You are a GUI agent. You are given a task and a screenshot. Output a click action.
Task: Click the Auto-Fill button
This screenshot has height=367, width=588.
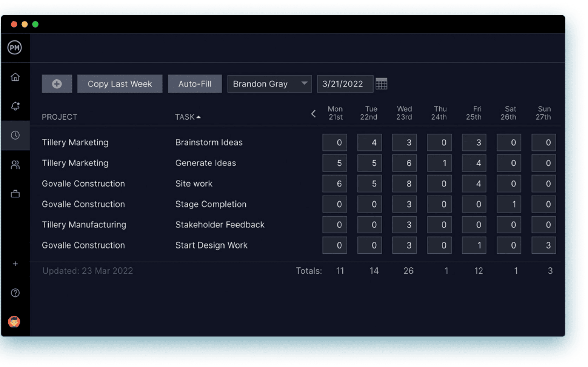195,83
